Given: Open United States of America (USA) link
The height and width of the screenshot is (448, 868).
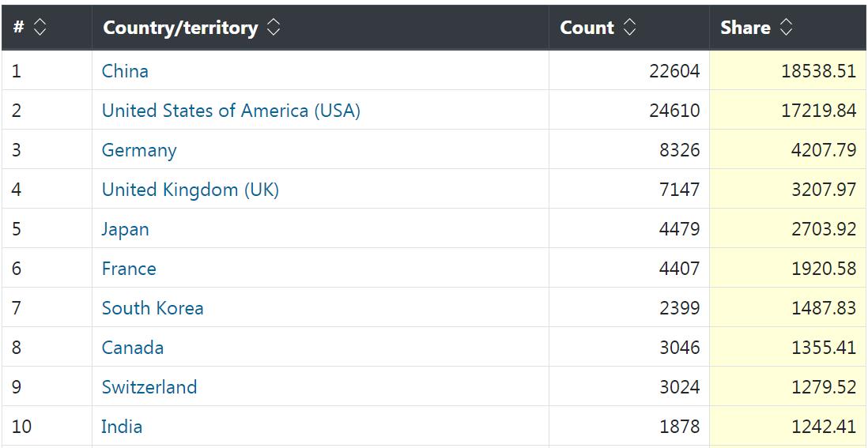Looking at the screenshot, I should 231,111.
